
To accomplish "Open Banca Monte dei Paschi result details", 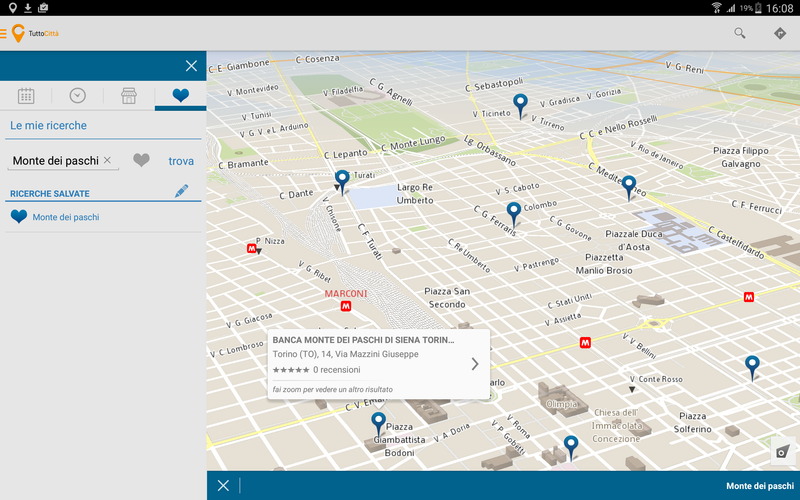I will click(x=475, y=364).
